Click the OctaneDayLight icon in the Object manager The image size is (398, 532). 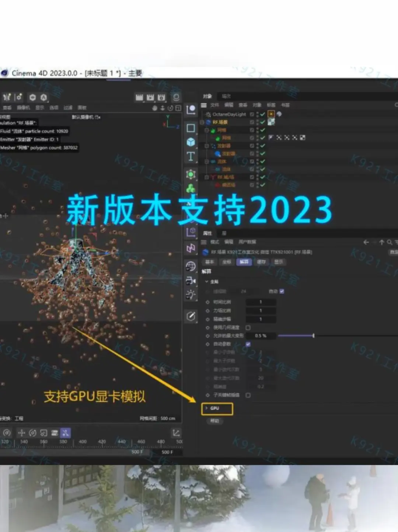click(208, 114)
